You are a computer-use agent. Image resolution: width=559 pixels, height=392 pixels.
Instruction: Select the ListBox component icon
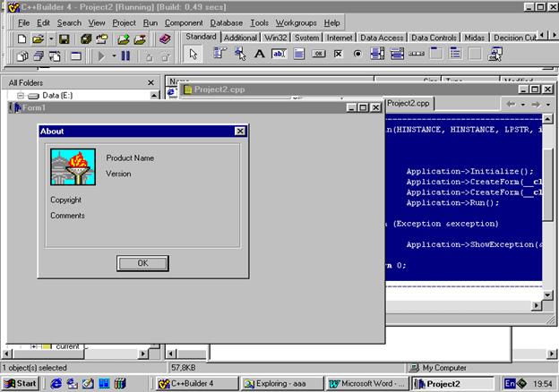[x=377, y=54]
